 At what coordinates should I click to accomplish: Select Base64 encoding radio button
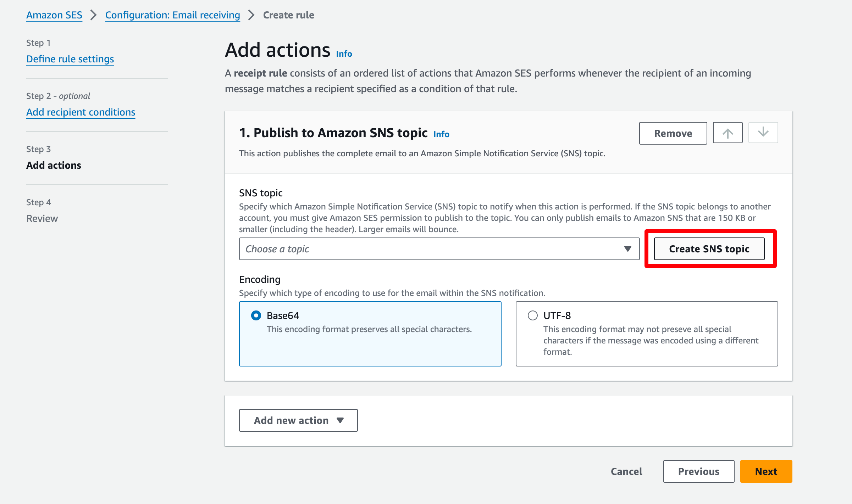click(x=256, y=315)
